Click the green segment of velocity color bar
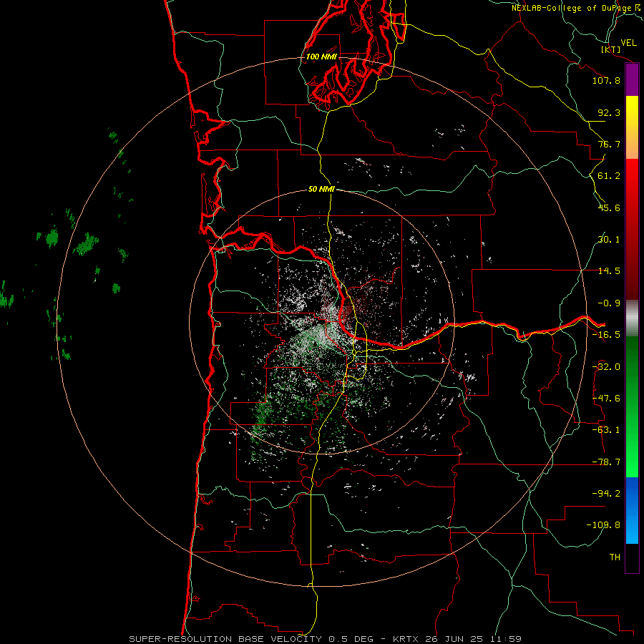Viewport: 644px width, 644px height. (x=632, y=406)
